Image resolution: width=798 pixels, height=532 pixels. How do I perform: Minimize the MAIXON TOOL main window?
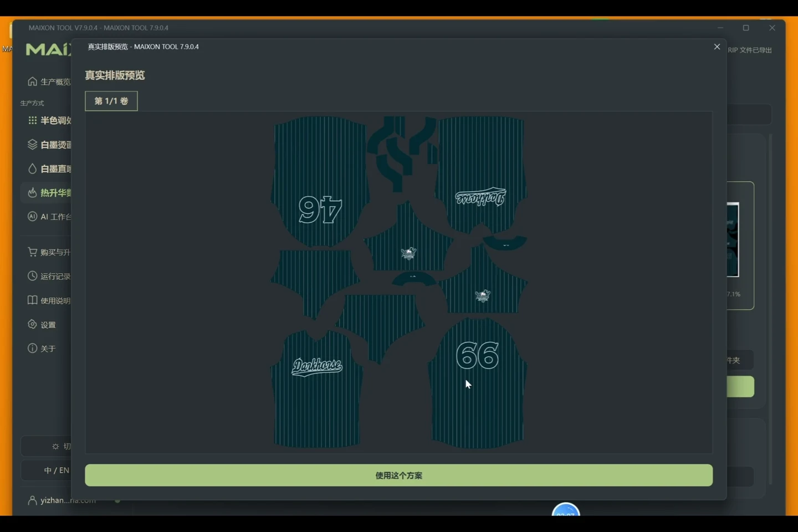coord(720,28)
